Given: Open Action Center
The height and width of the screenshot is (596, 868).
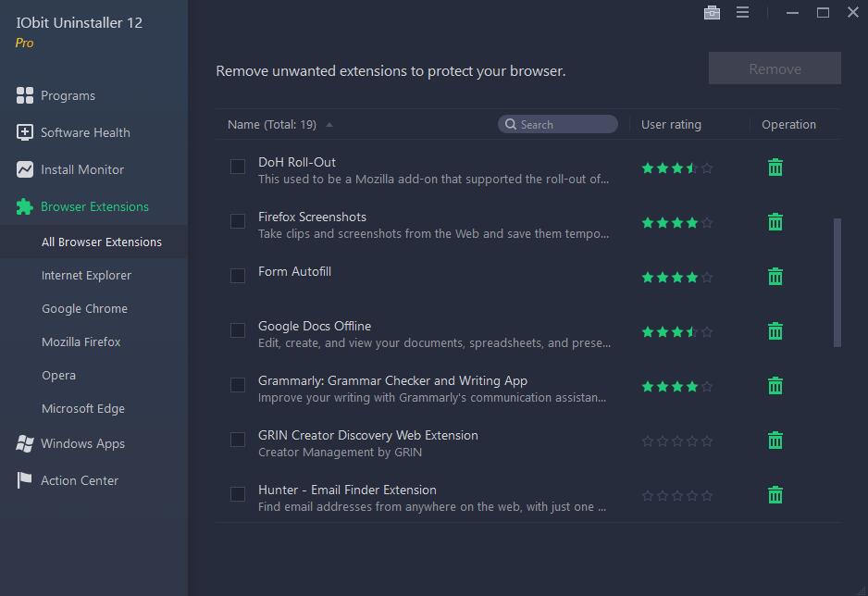Looking at the screenshot, I should [x=80, y=481].
